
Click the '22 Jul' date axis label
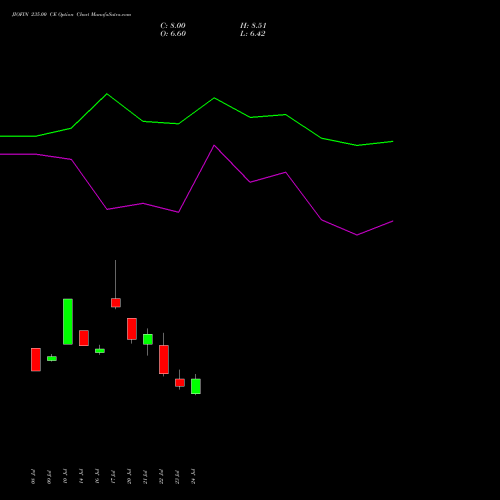point(161,477)
